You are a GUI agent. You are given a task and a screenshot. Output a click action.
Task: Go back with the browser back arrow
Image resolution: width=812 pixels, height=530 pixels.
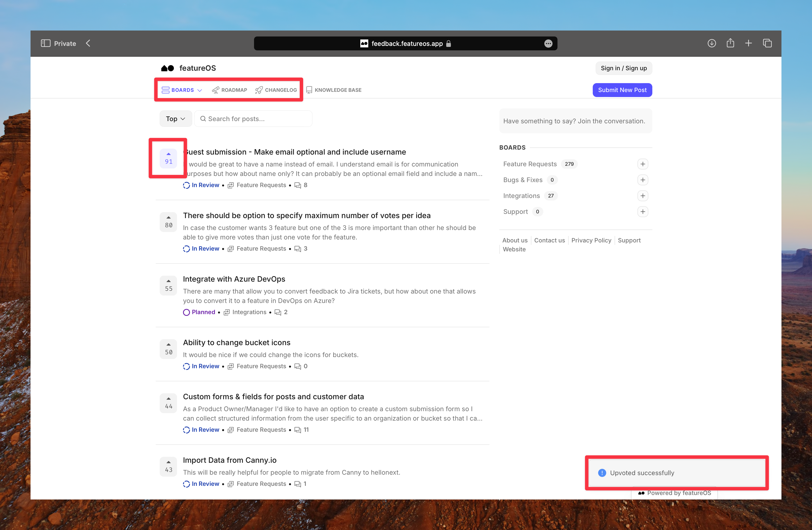click(x=88, y=43)
